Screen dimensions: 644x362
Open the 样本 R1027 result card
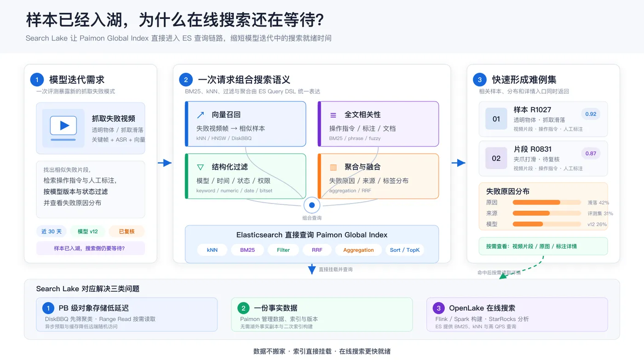[x=543, y=119]
